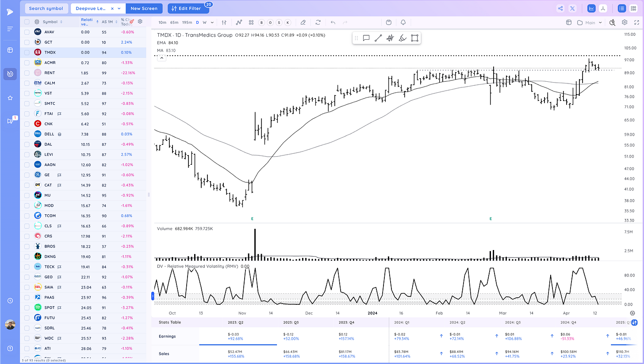Viewport: 644px width, 364px height.
Task: Select the RENT row in watchlist
Action: point(83,73)
